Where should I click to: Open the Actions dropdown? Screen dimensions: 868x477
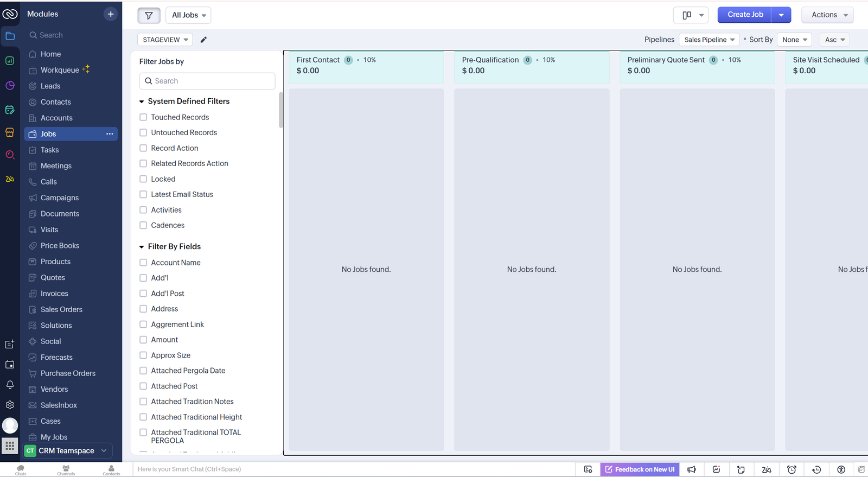827,15
